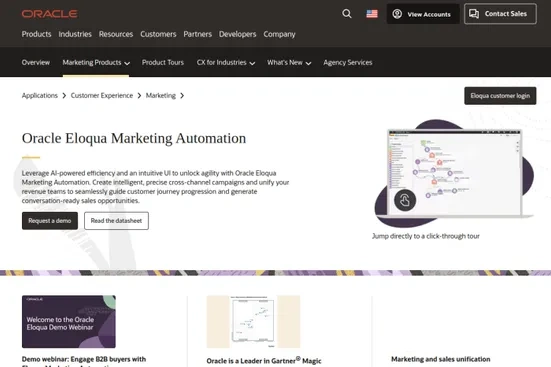551x367 pixels.
Task: Open the Gartner Magic Quadrant chart thumbnail
Action: [253, 322]
